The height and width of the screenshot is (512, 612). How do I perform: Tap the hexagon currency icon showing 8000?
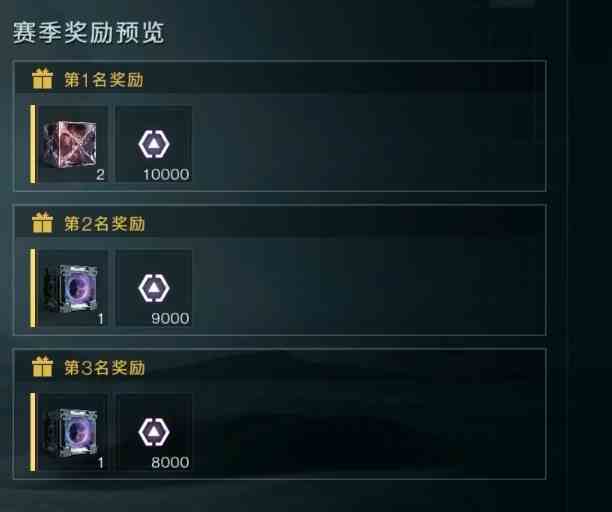pyautogui.click(x=154, y=432)
